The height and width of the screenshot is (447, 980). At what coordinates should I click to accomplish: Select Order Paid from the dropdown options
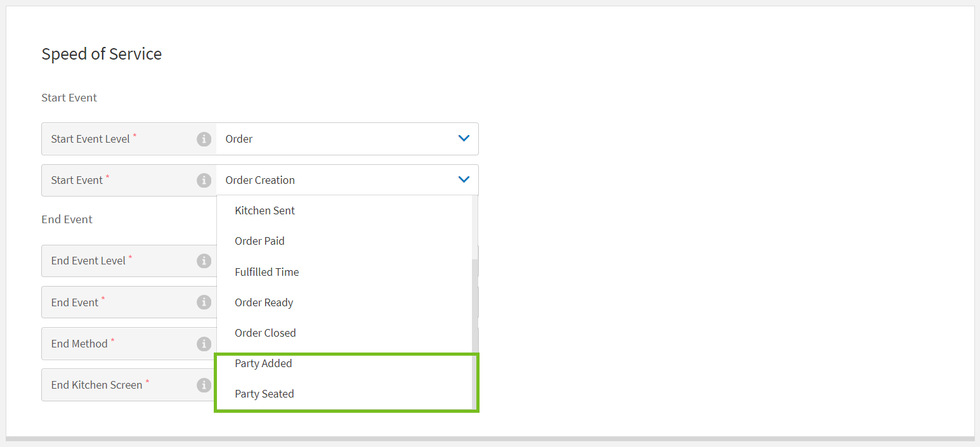259,241
